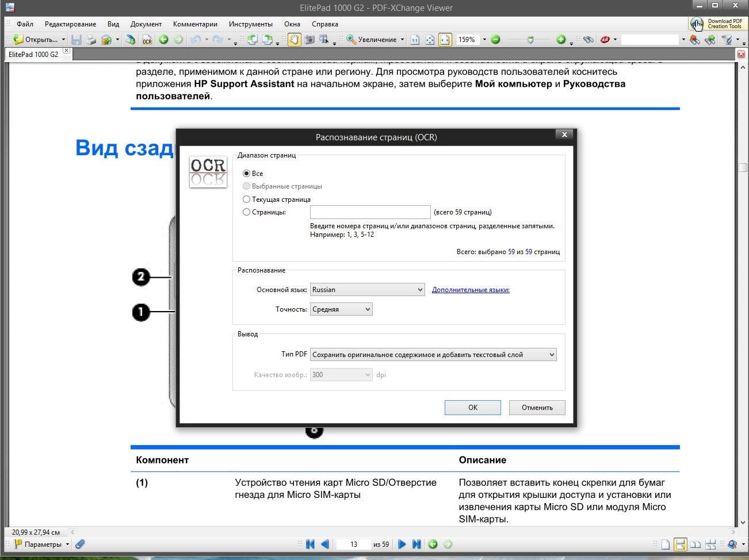This screenshot has height=560, width=749.
Task: Click the find previous binoculars icon
Action: 695,40
